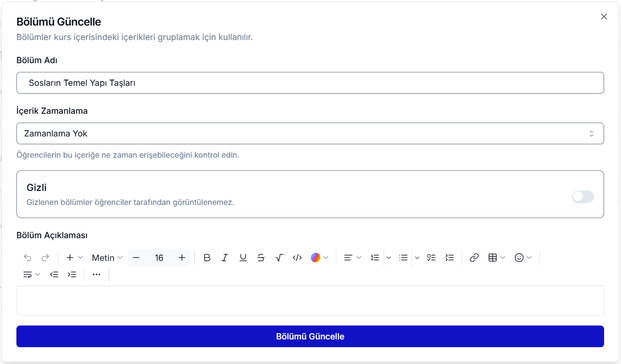Expand the numbered list style arrow
Image resolution: width=621 pixels, height=364 pixels.
[388, 258]
